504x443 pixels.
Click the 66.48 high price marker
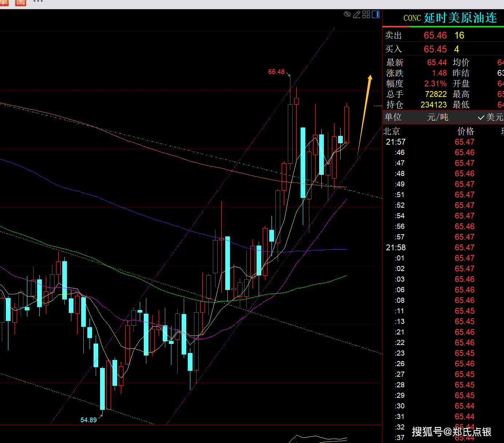pyautogui.click(x=276, y=72)
